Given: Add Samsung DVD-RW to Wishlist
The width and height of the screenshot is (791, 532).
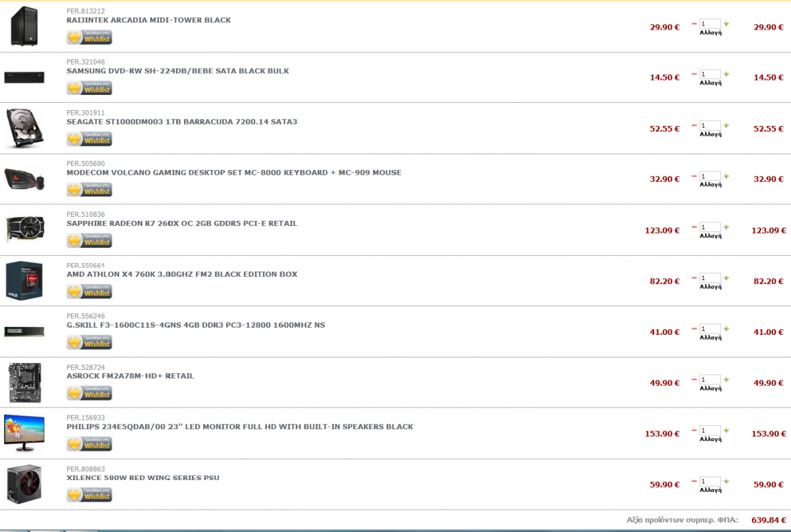Looking at the screenshot, I should point(90,88).
